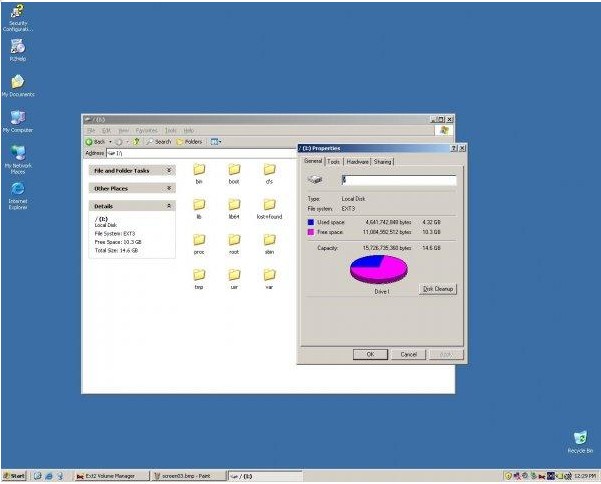601x484 pixels.
Task: Toggle the Folders pane button
Action: point(189,142)
